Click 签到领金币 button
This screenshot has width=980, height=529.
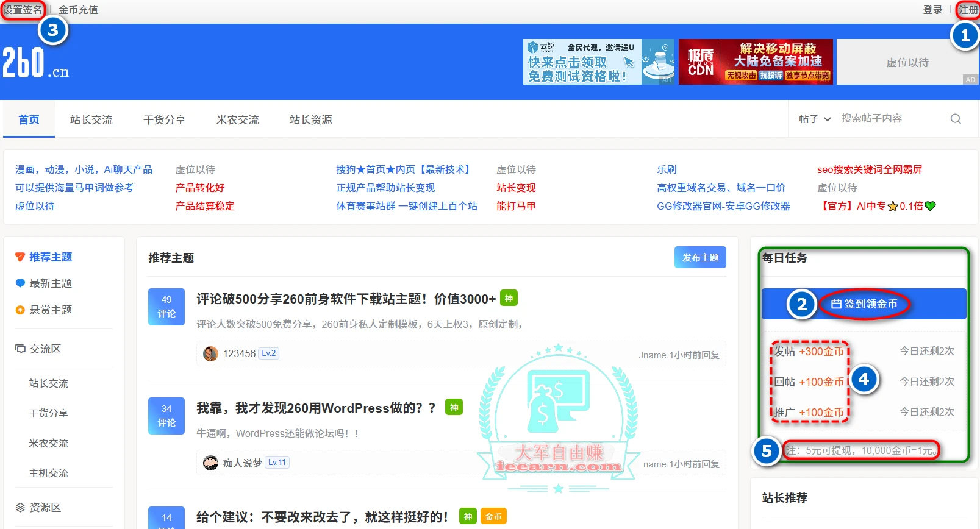[x=864, y=304]
